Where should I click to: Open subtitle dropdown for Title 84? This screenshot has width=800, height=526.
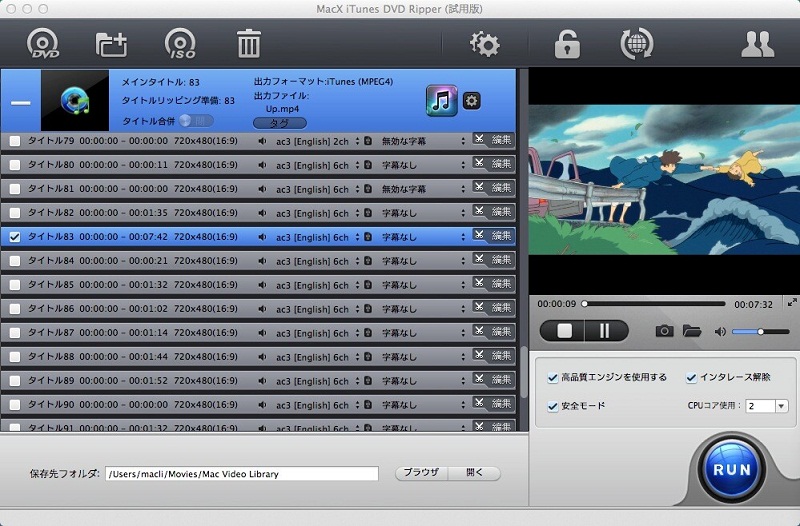[x=463, y=261]
